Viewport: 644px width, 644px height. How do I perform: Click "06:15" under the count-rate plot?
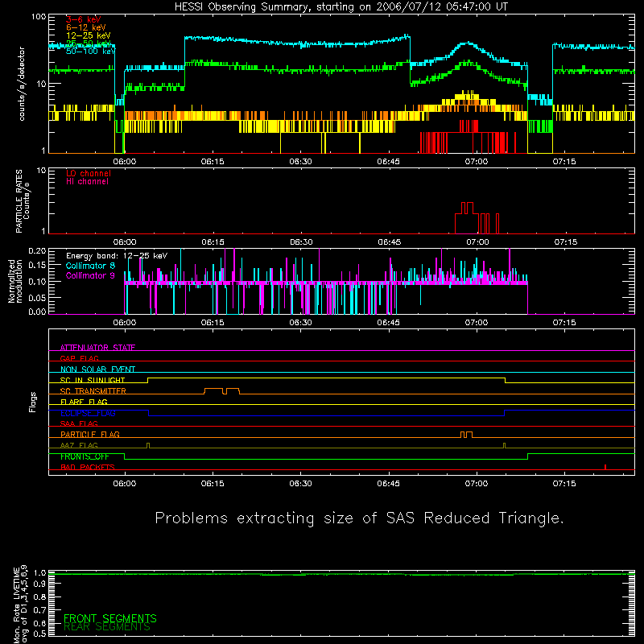coord(213,162)
